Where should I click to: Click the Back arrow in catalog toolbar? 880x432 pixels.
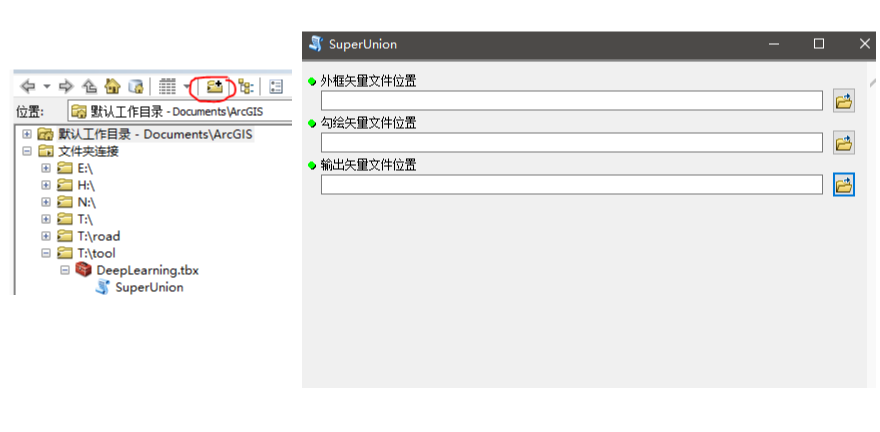[28, 87]
